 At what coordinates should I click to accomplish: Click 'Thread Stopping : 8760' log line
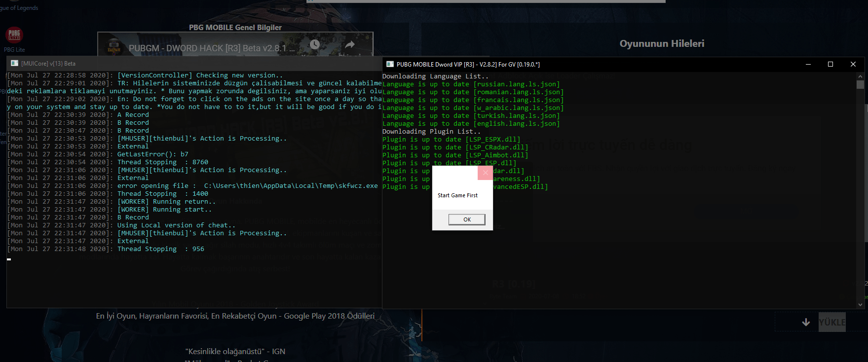tap(108, 162)
